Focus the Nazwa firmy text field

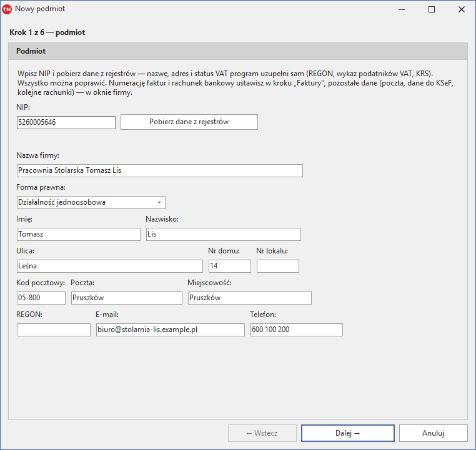[x=160, y=171]
